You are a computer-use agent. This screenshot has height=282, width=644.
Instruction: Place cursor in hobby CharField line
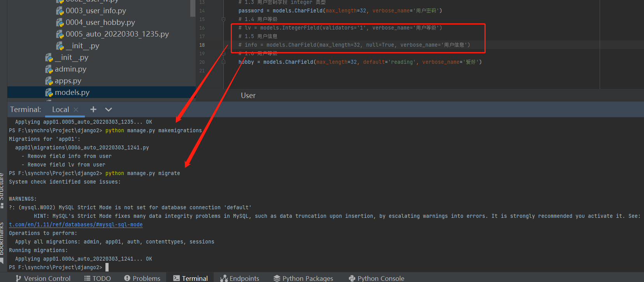point(360,62)
